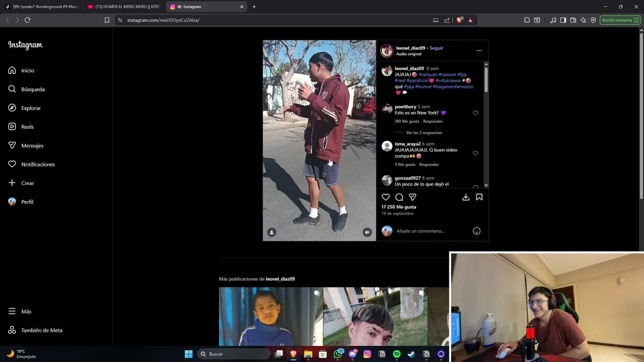Close the Instagram tab
Viewport: 644px width, 362px height.
point(242,7)
